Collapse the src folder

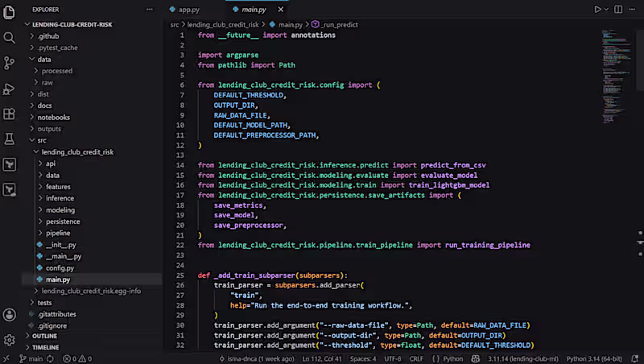click(x=42, y=140)
